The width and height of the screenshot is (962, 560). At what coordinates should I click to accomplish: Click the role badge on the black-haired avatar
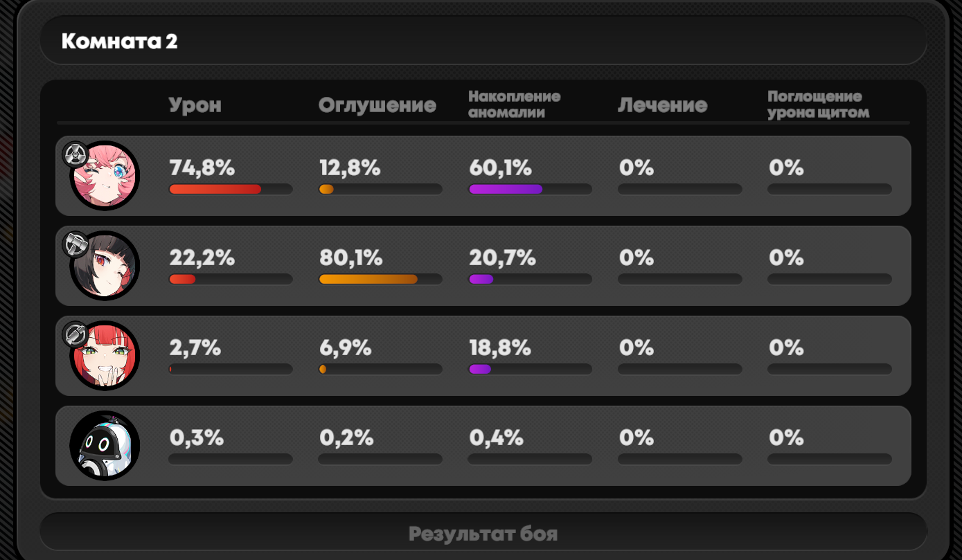tap(75, 244)
